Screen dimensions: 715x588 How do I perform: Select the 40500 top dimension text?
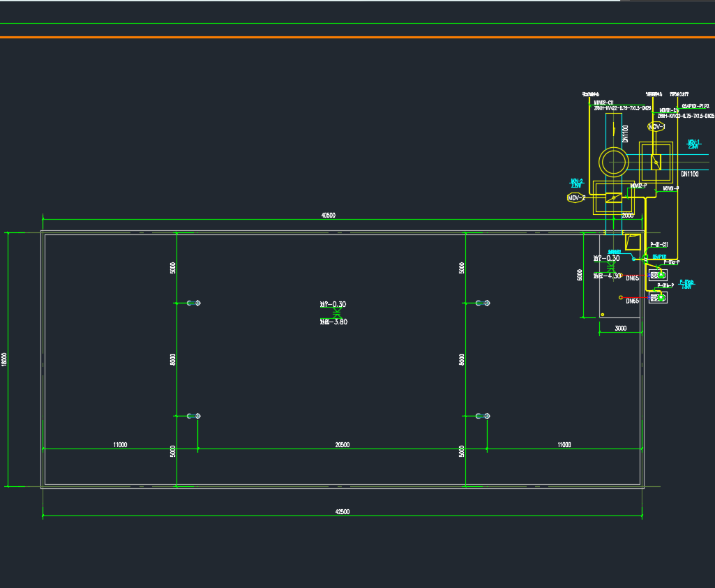329,215
